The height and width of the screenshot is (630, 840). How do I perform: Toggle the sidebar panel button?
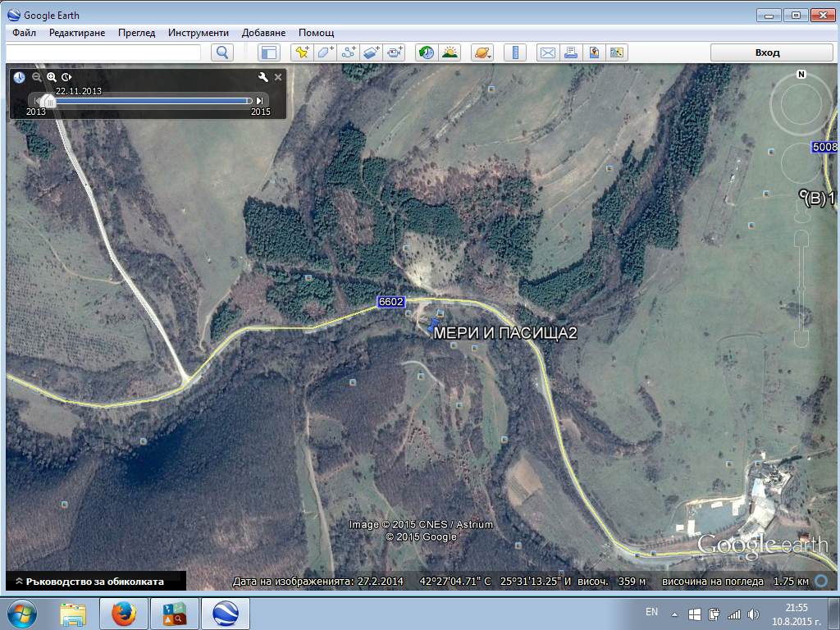pos(269,52)
